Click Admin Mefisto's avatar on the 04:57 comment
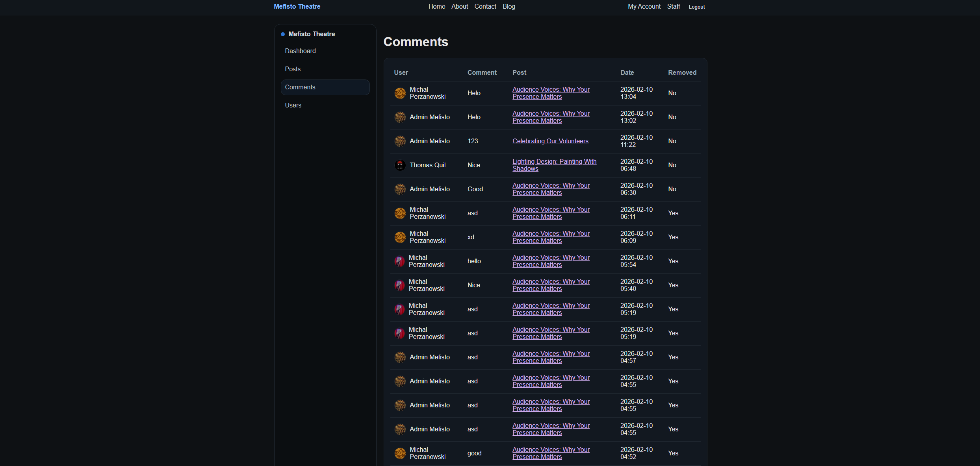The width and height of the screenshot is (980, 466). [x=400, y=357]
